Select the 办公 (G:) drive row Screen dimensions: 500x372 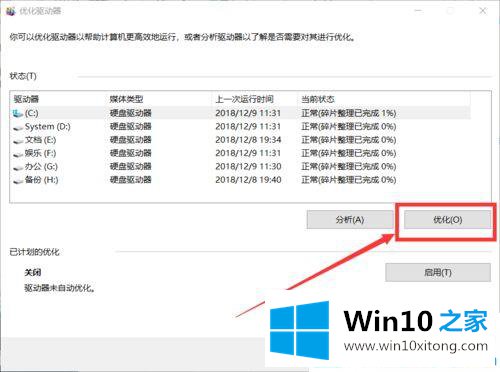(241, 166)
